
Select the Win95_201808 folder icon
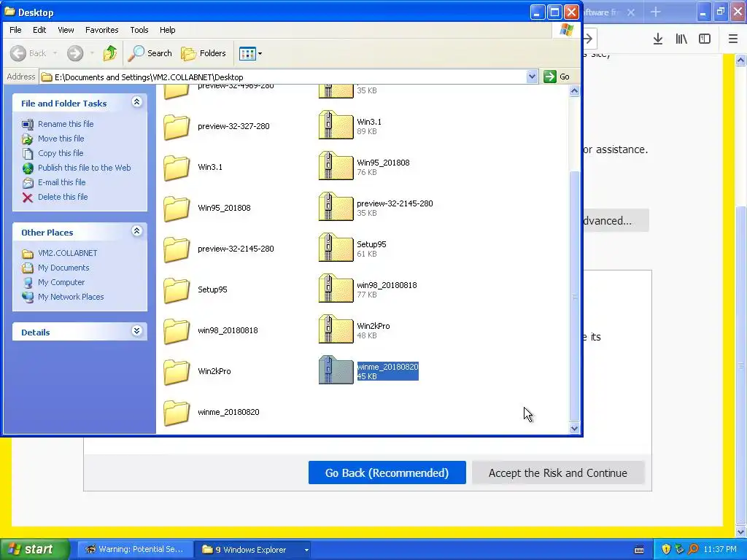click(177, 209)
